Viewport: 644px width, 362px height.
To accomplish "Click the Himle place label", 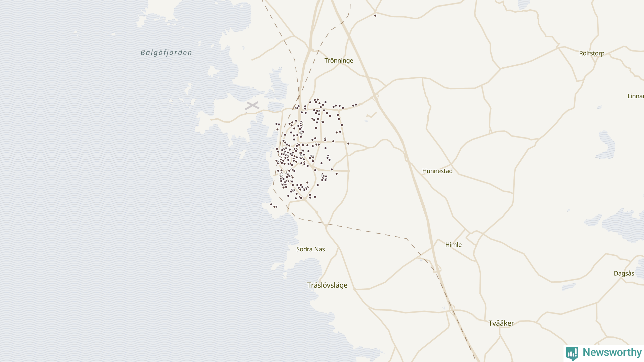I will (453, 245).
